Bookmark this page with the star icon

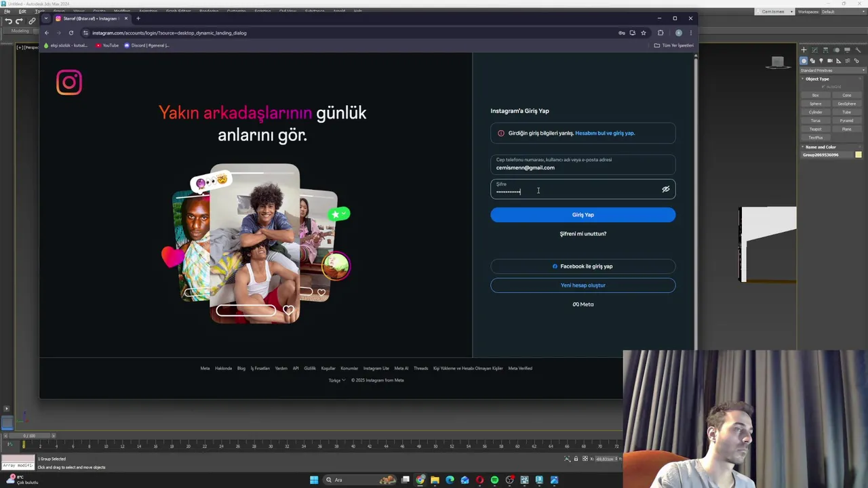644,33
